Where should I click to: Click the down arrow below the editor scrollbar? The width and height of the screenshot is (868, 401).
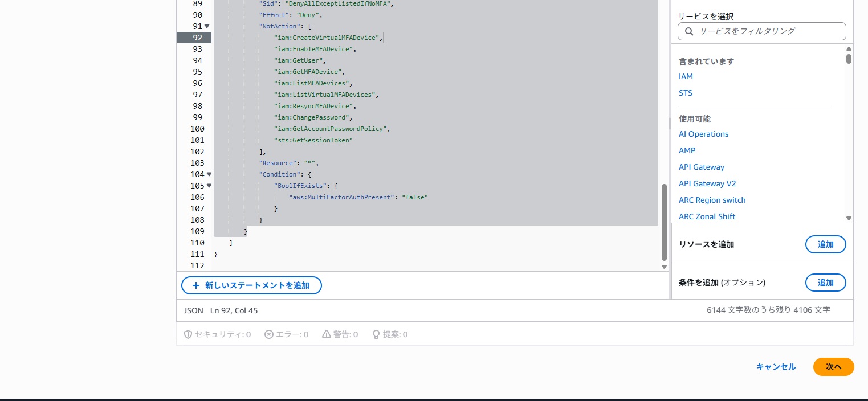663,266
